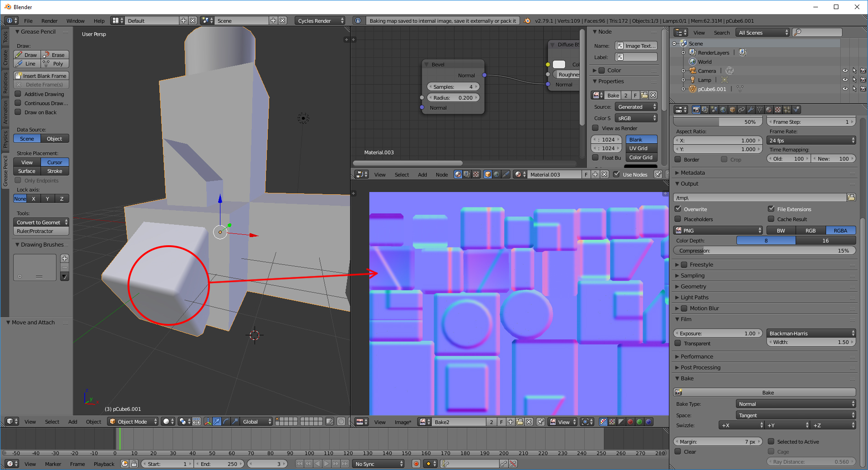
Task: Open the Node menu in node editor header
Action: [441, 175]
